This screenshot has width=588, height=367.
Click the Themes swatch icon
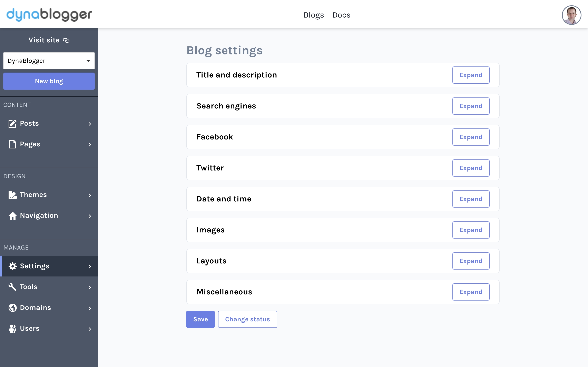click(x=12, y=195)
